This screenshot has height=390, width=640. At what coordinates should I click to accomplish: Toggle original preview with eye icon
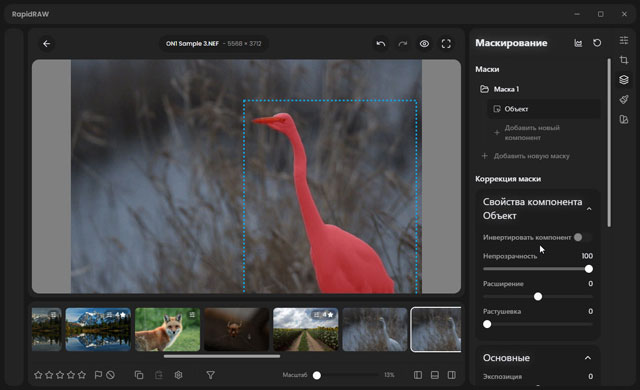(x=424, y=44)
